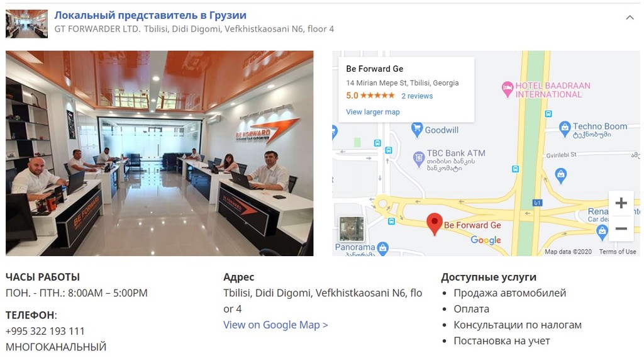Click the Hotel Baadraan International pink marker
Image resolution: width=644 pixels, height=358 pixels.
pos(508,89)
